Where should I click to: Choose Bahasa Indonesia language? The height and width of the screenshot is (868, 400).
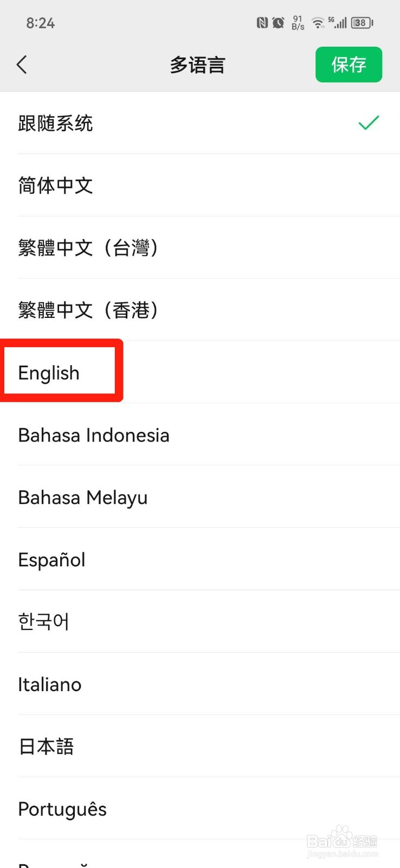200,435
